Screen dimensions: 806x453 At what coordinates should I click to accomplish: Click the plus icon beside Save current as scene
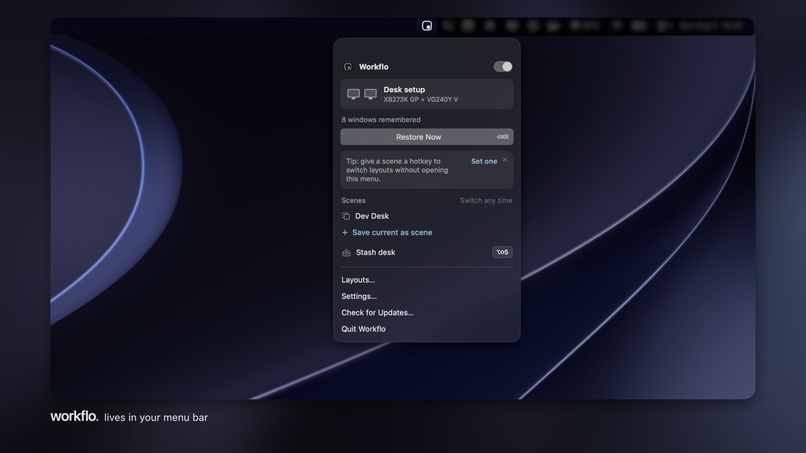tap(345, 232)
